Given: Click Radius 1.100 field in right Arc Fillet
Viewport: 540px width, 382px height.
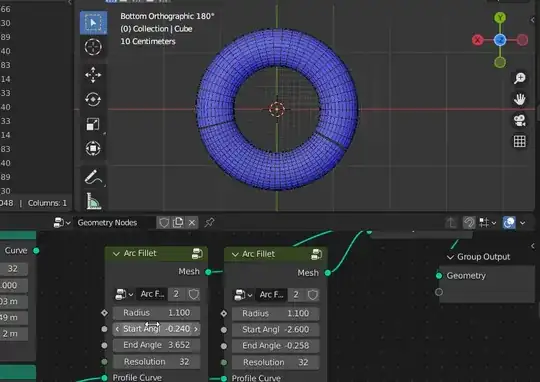Looking at the screenshot, I should point(276,313).
